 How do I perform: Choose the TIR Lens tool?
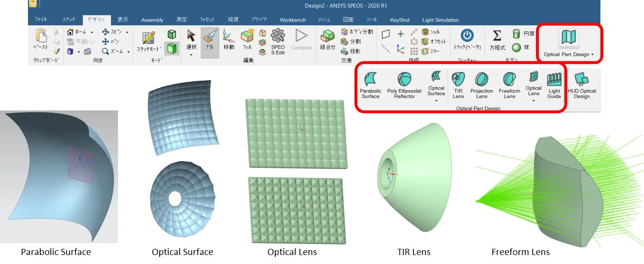(x=458, y=85)
